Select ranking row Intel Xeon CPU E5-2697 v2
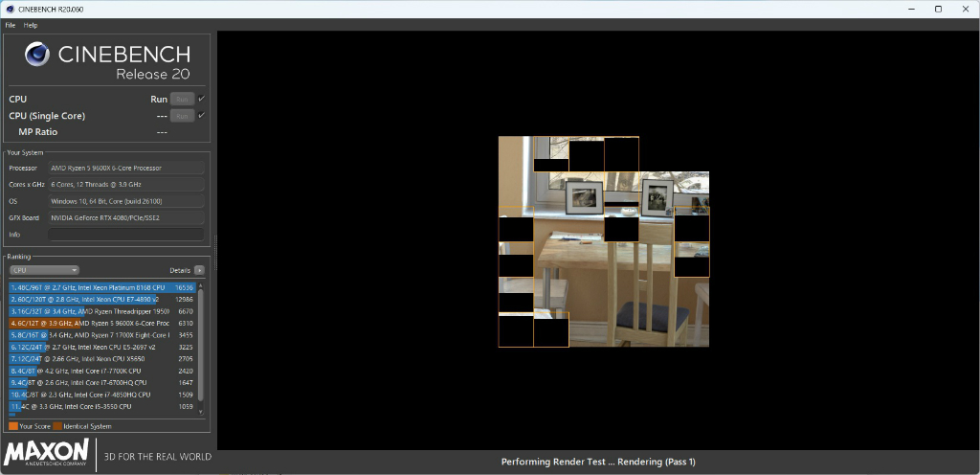Screen dimensions: 980x475 102,347
